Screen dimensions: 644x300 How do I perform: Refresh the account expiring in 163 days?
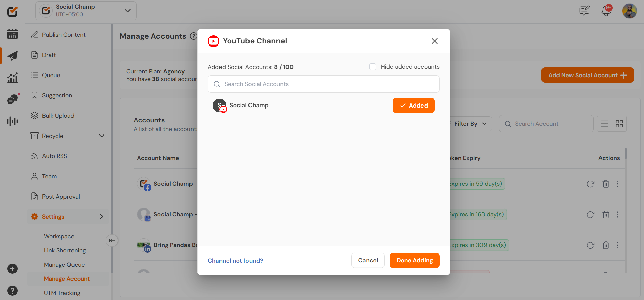click(590, 215)
